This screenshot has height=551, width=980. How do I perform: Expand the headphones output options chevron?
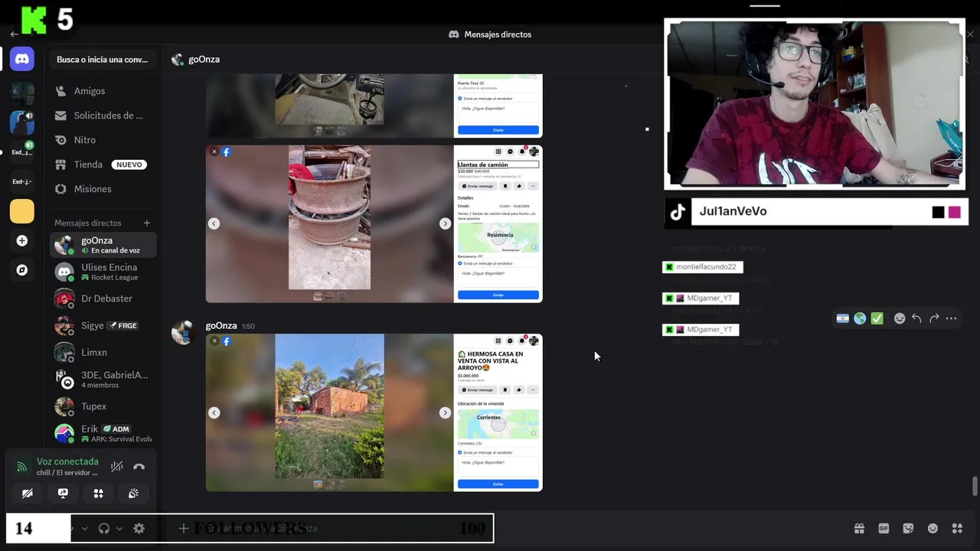point(119,528)
